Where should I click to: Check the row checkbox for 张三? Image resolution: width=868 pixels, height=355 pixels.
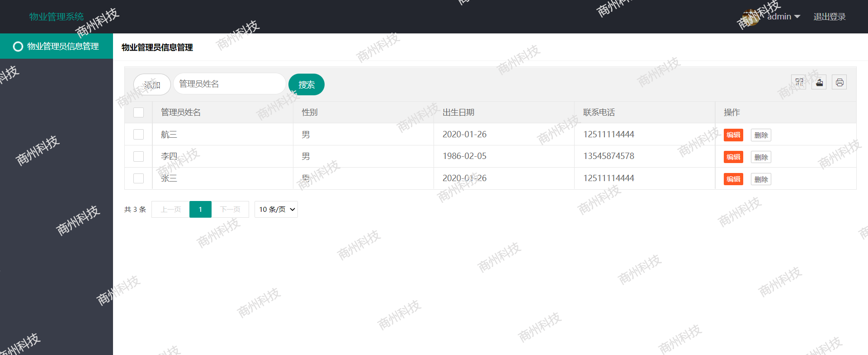(139, 178)
